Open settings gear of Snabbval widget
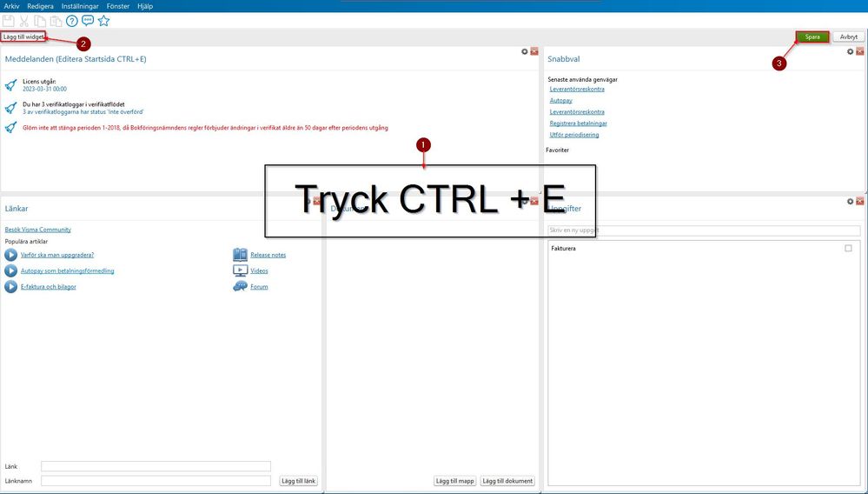The image size is (868, 494). (851, 51)
